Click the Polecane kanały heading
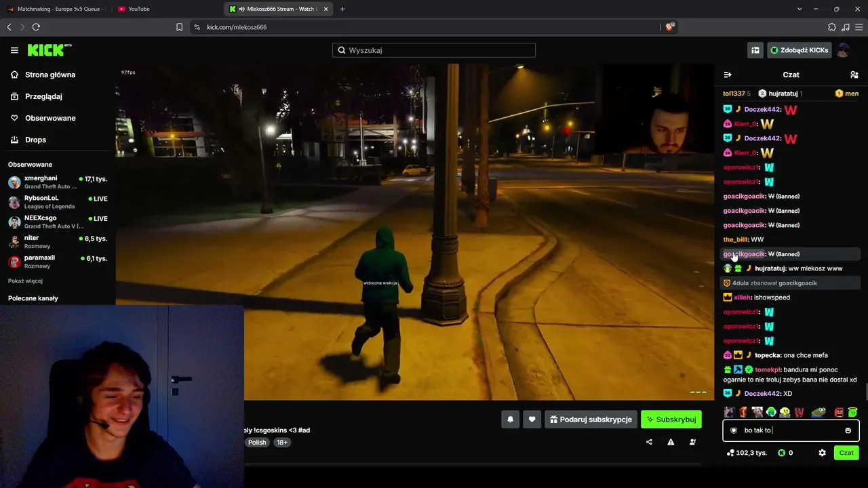Screen dimensions: 868x488 (33, 298)
